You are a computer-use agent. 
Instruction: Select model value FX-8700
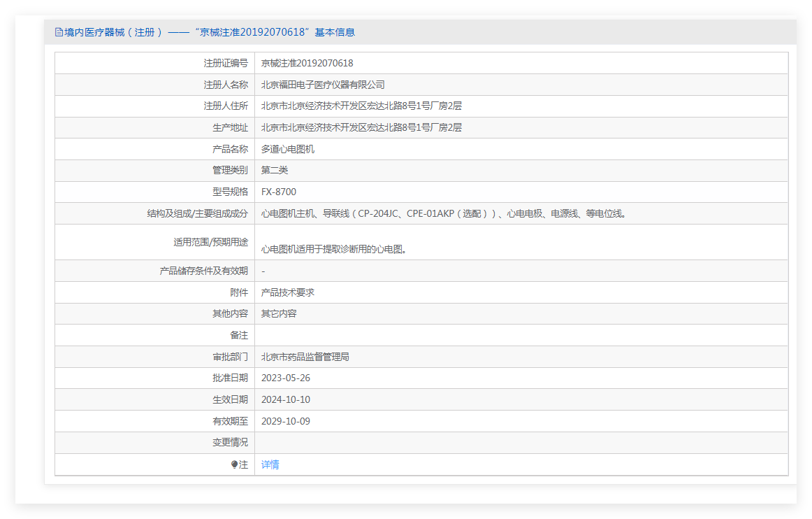[279, 192]
